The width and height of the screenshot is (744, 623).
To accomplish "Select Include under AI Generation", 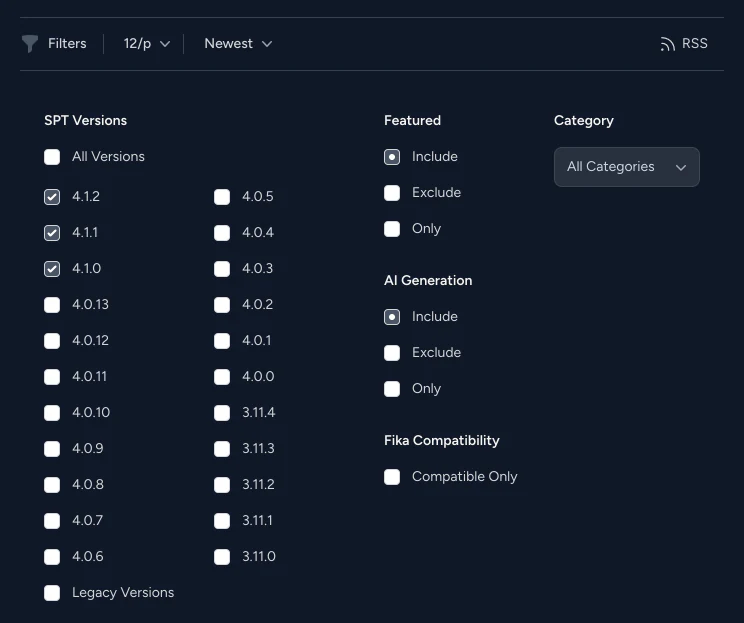I will 392,317.
